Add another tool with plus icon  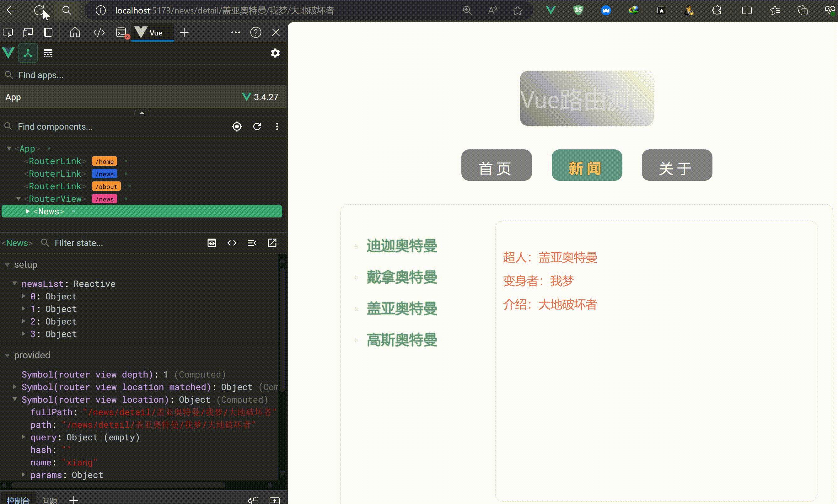184,33
